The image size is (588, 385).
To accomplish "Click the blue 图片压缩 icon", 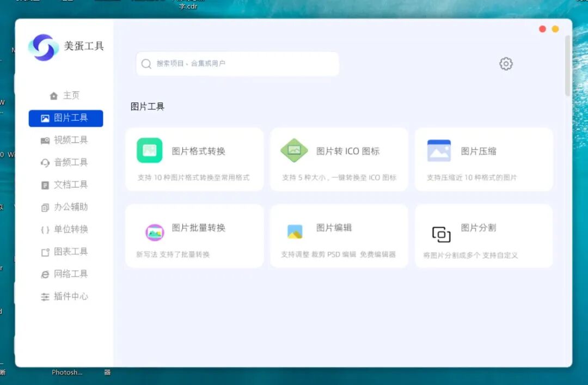I will pos(439,150).
